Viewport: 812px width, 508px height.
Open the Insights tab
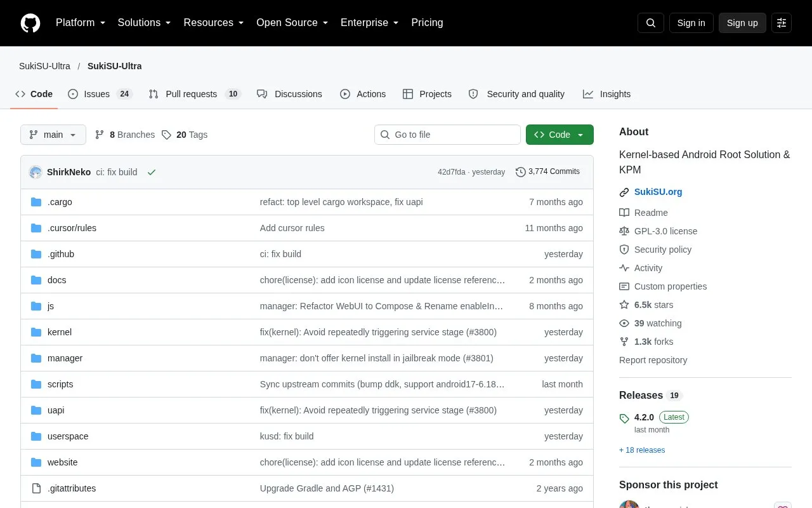point(607,94)
